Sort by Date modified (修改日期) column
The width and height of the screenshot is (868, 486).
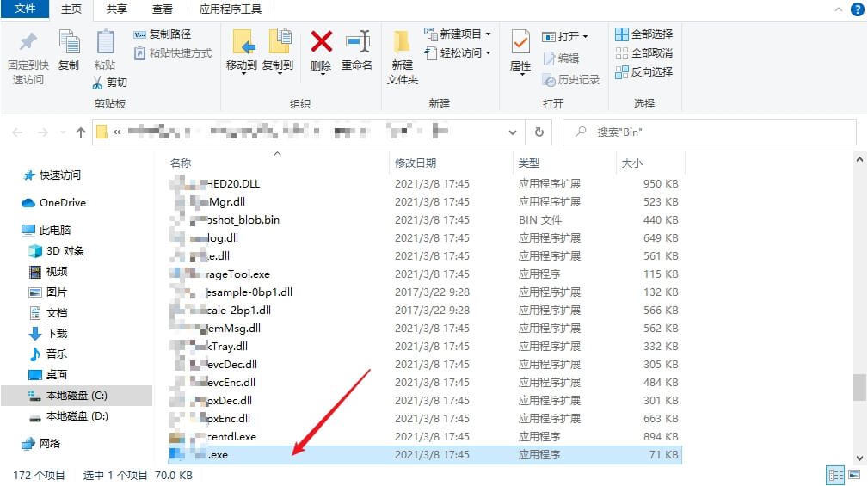(416, 163)
